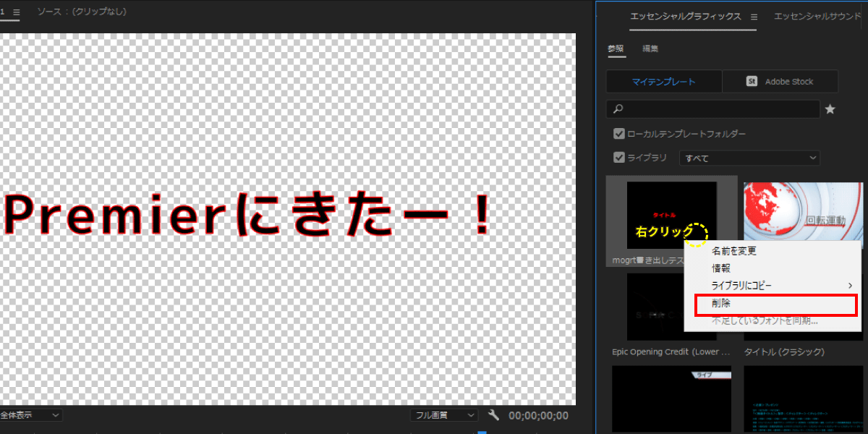Open the 全体表示 zoom level dropdown

pos(30,415)
